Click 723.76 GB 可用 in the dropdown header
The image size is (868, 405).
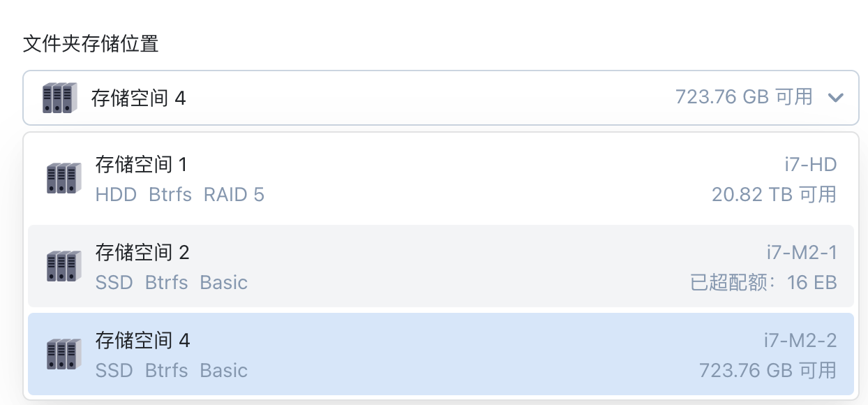click(744, 96)
